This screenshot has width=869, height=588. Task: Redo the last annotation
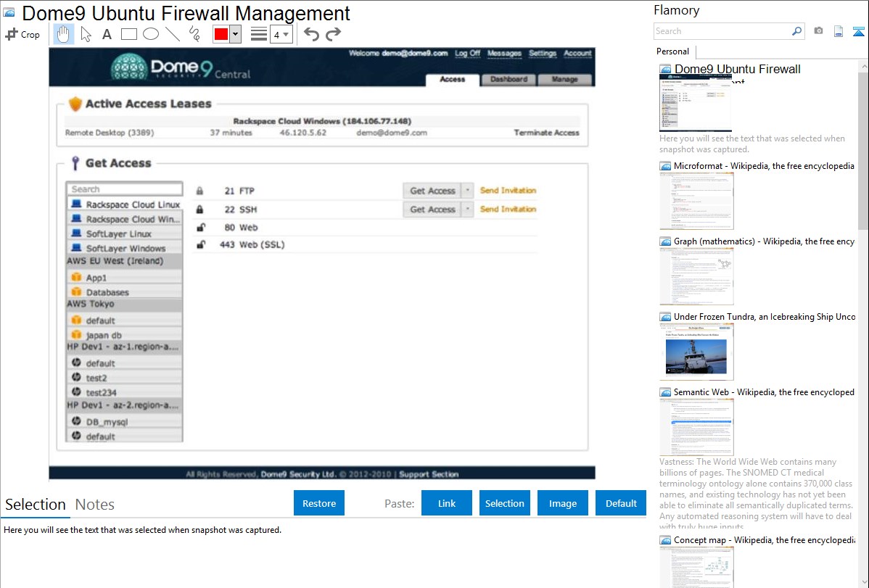333,34
